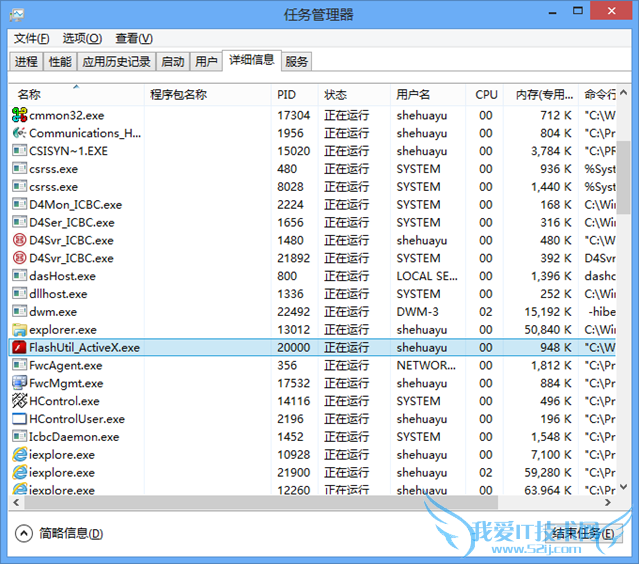Click the Communications_H... process icon
The image size is (639, 564).
pos(19,133)
